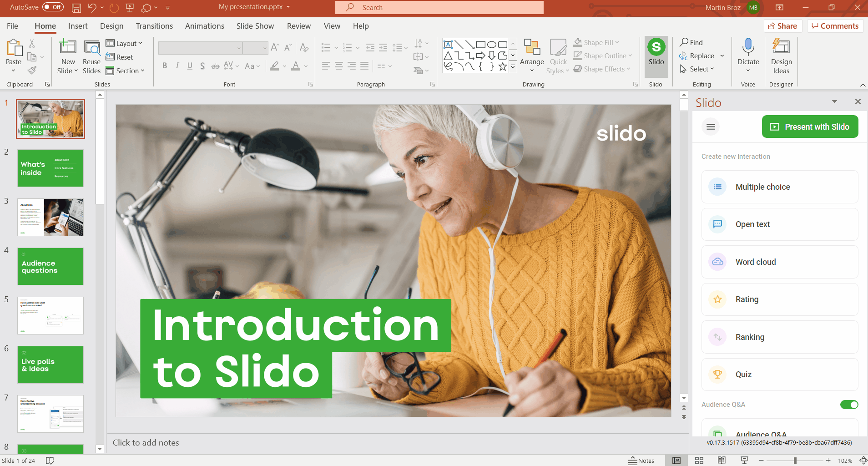
Task: Clear all formatting icon
Action: click(x=304, y=47)
